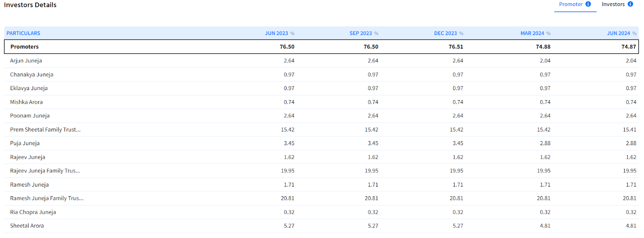The height and width of the screenshot is (238, 644).
Task: Select the Ramesh Juneja row name
Action: click(29, 185)
